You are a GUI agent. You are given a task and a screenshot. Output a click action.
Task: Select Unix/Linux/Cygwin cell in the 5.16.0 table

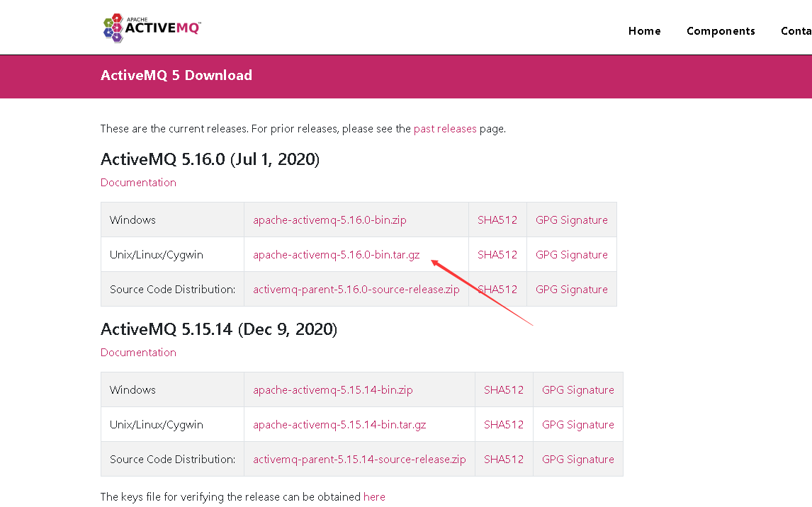tap(172, 254)
